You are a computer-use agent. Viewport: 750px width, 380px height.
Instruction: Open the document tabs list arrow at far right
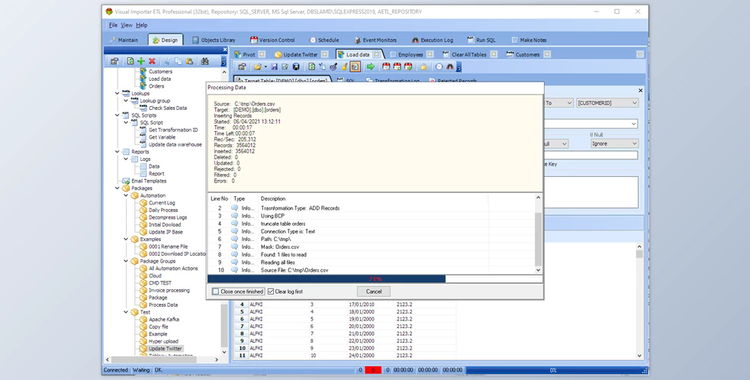(640, 55)
